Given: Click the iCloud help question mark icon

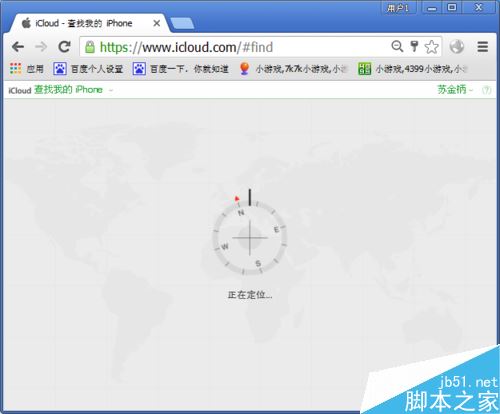Looking at the screenshot, I should (486, 90).
